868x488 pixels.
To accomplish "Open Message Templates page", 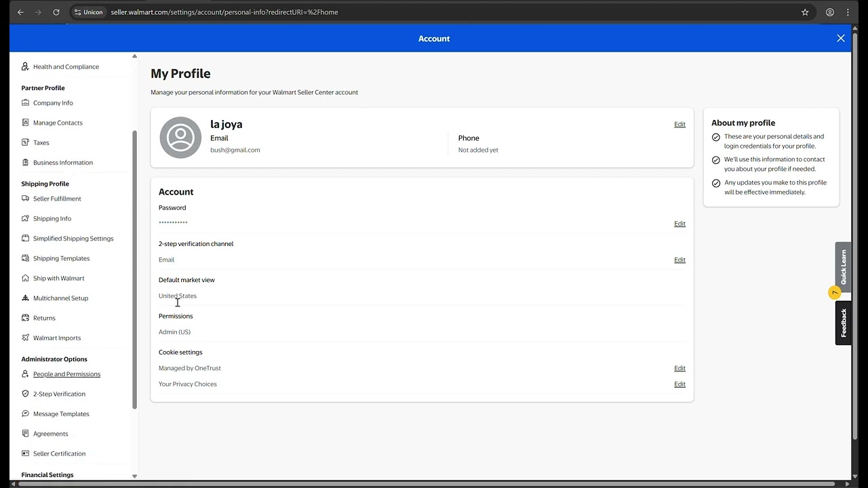I will (x=61, y=413).
